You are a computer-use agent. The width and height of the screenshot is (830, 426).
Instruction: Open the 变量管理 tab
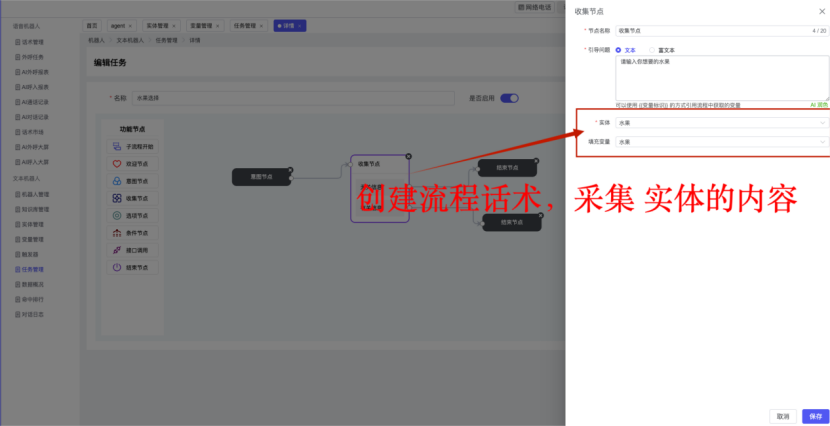(201, 25)
